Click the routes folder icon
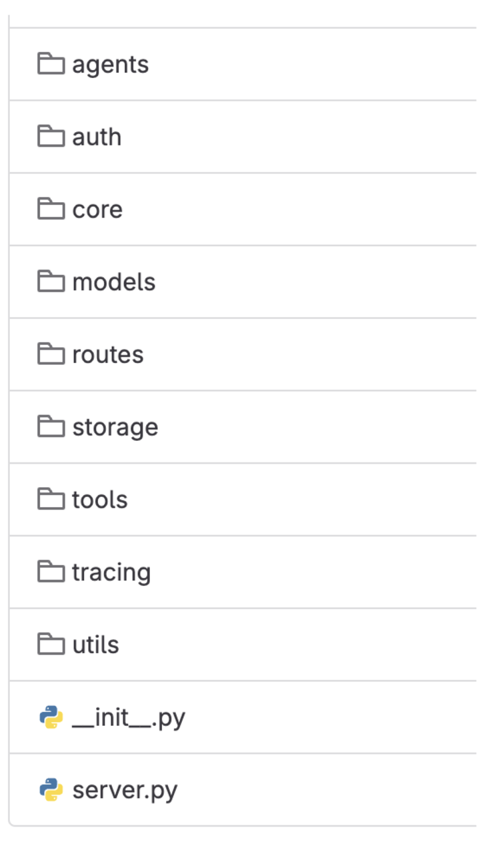504x858 pixels. (51, 354)
